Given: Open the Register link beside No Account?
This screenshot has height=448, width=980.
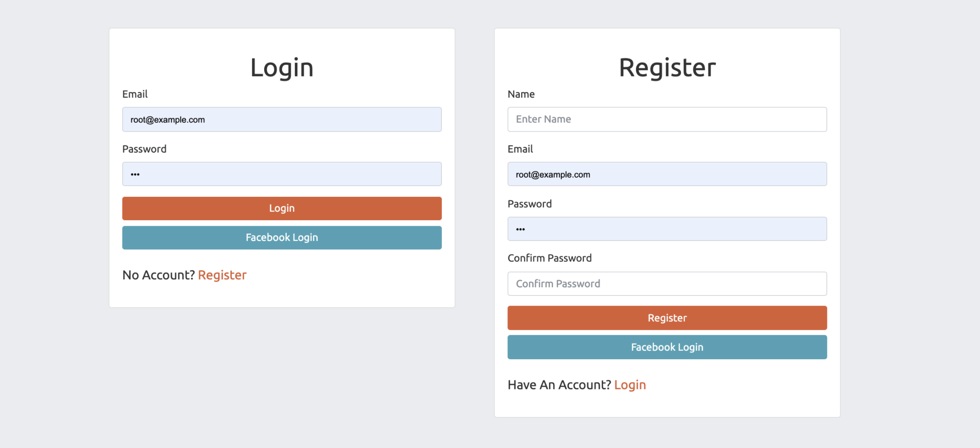Looking at the screenshot, I should 222,275.
